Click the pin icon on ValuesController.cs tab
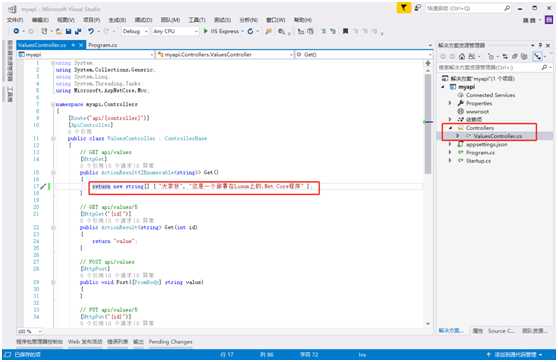This screenshot has height=362, width=558. coord(73,45)
